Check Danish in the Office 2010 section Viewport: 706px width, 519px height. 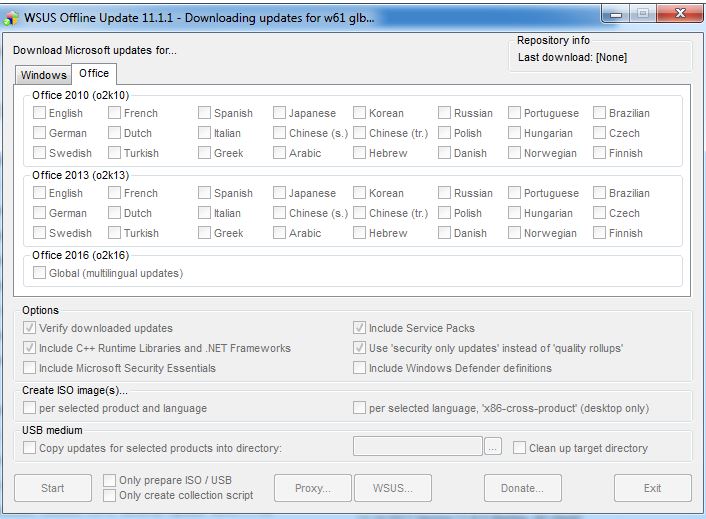pos(444,153)
